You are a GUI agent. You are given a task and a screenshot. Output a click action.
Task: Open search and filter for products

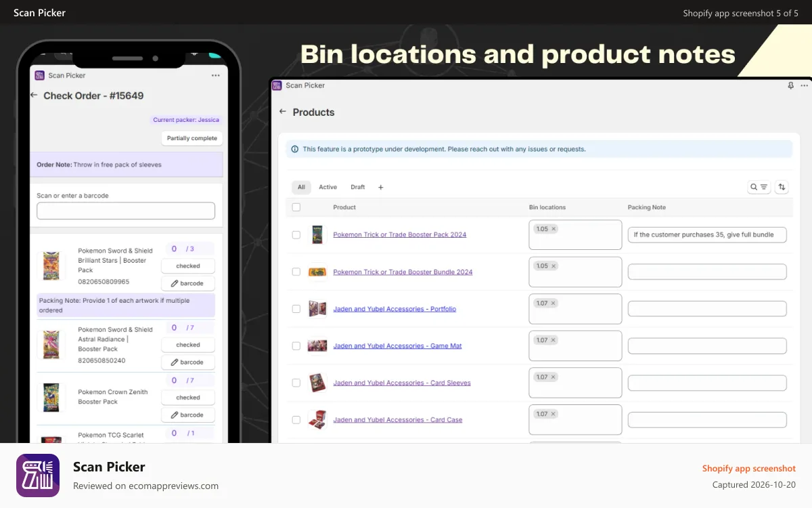pyautogui.click(x=759, y=187)
